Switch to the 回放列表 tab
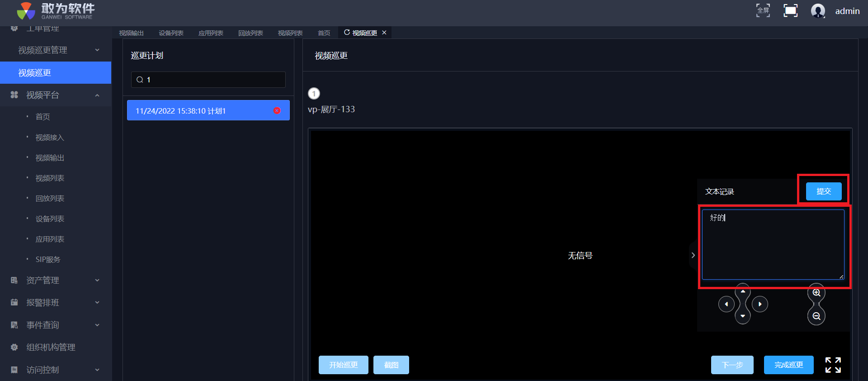The height and width of the screenshot is (381, 868). (251, 33)
